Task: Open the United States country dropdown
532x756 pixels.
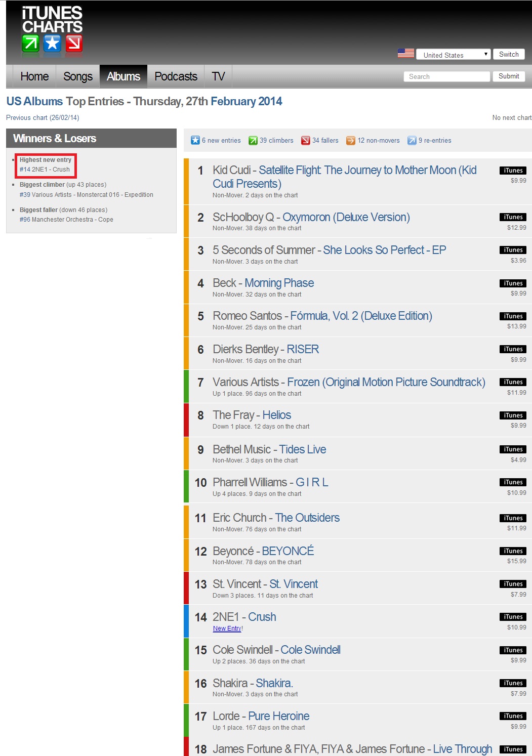Action: (453, 55)
